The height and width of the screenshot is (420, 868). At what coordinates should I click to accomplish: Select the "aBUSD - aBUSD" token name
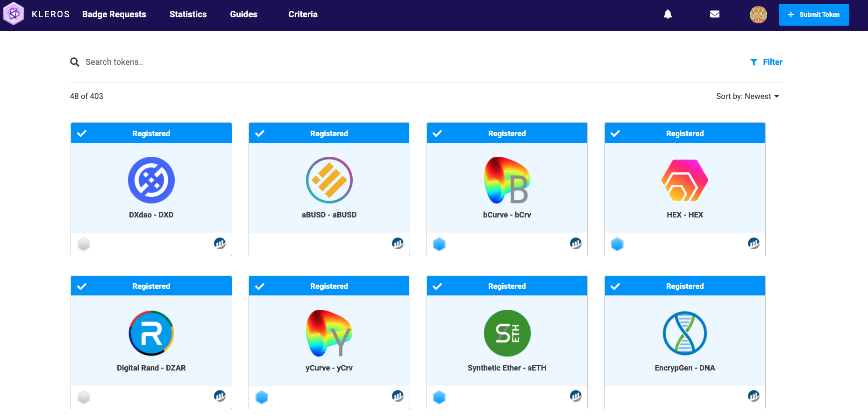coord(329,215)
